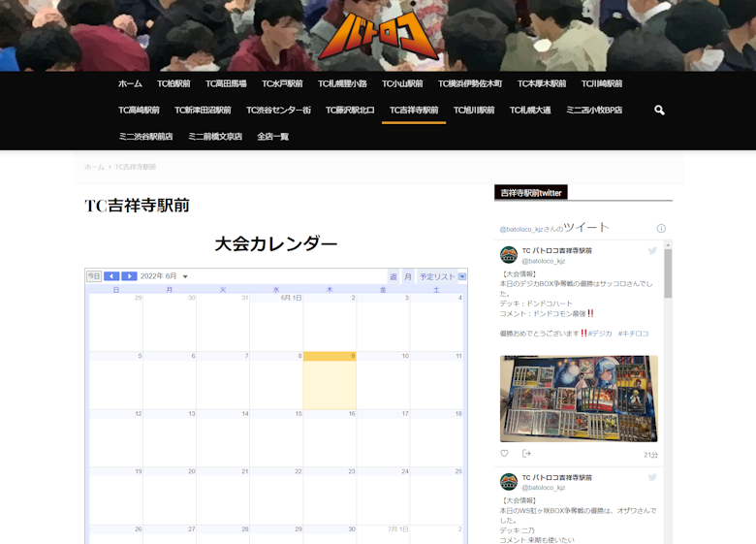Open TC本厚木駅前 store page
Image resolution: width=756 pixels, height=544 pixels.
click(542, 84)
